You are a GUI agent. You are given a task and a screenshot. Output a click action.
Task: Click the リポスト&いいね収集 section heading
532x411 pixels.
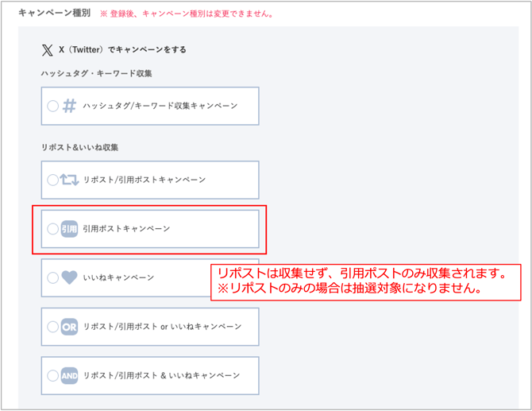point(79,147)
